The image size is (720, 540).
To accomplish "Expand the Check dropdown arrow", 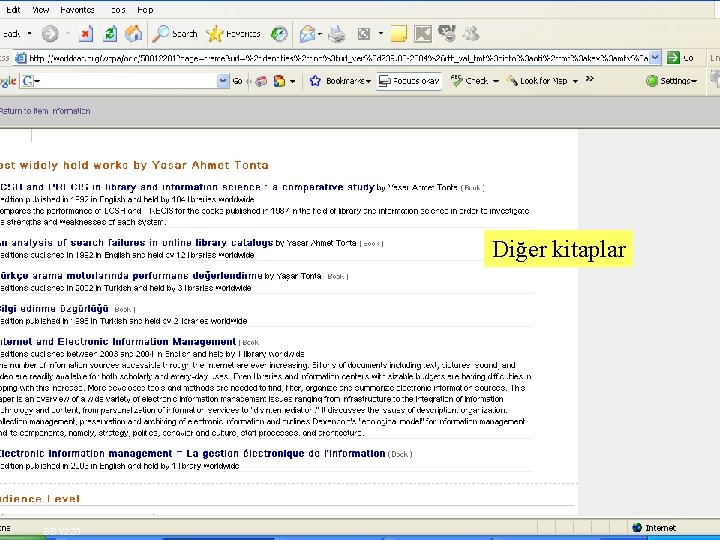I will pyautogui.click(x=495, y=81).
